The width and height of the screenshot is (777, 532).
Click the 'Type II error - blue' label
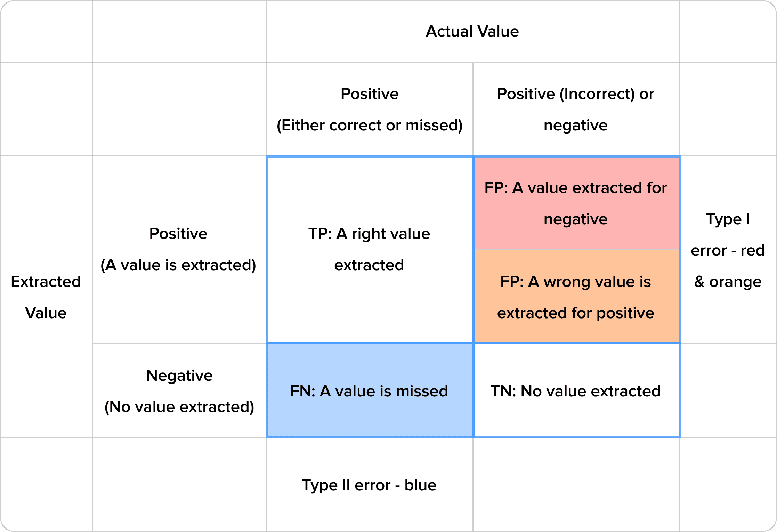[x=369, y=485]
